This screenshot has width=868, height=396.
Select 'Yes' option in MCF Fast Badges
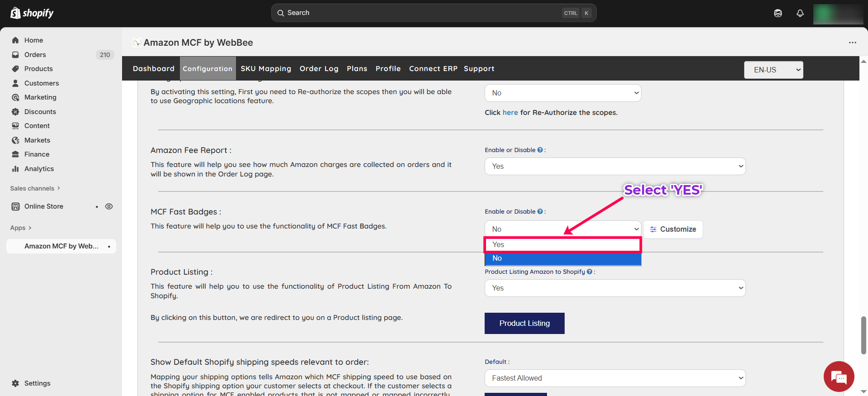pos(562,245)
